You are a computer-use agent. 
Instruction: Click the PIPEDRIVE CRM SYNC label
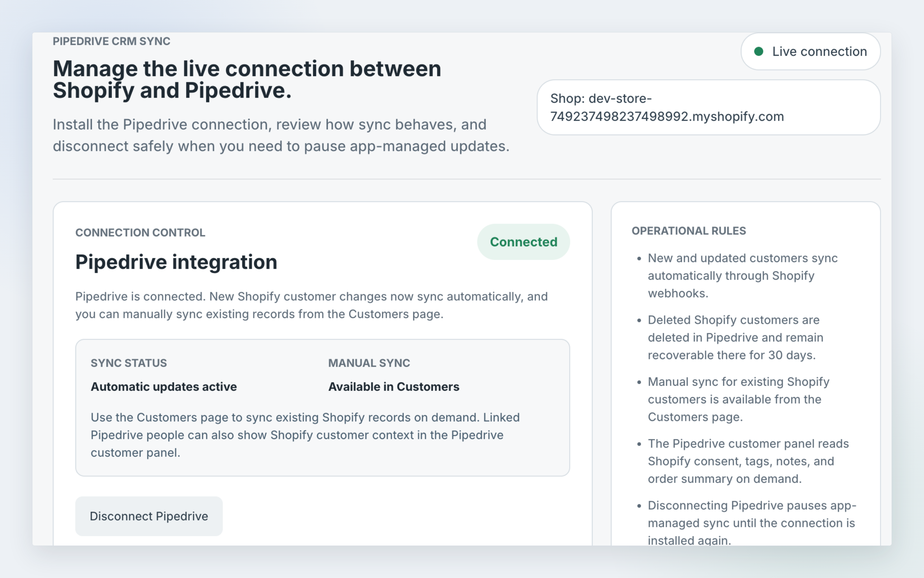click(112, 41)
